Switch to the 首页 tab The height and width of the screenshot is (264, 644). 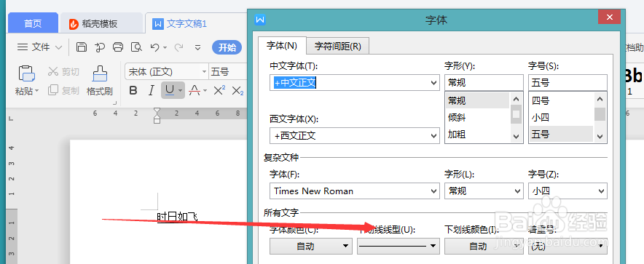pos(33,24)
